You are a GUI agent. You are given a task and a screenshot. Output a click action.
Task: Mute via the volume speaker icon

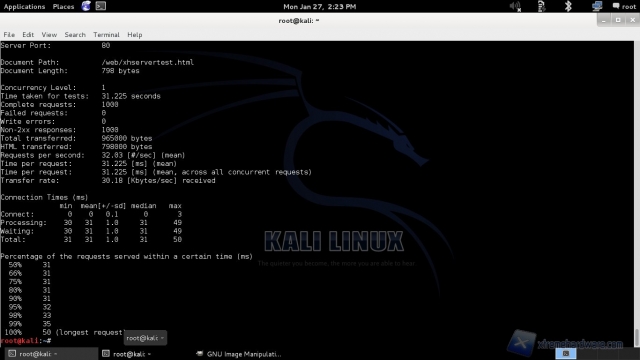pos(515,6)
